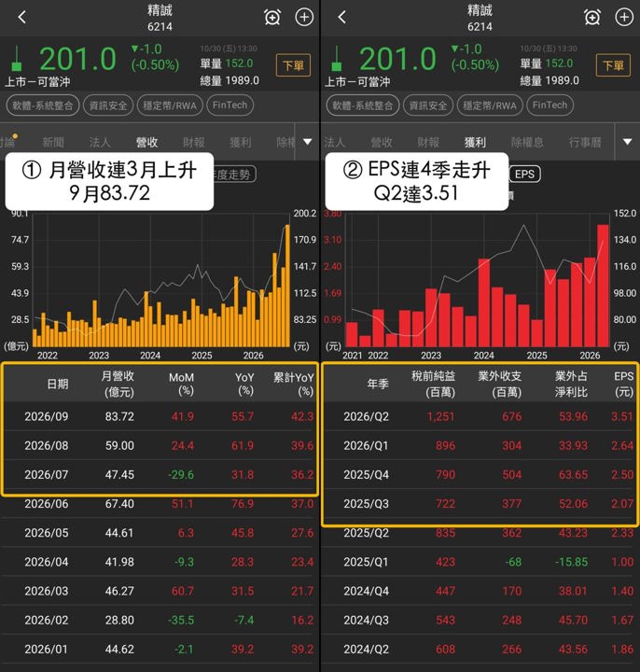Select the 2024/Q4 earnings row

(480, 592)
